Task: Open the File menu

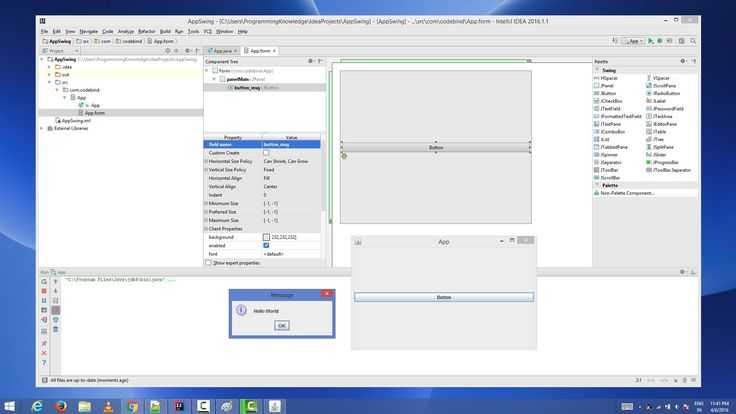Action: point(44,31)
